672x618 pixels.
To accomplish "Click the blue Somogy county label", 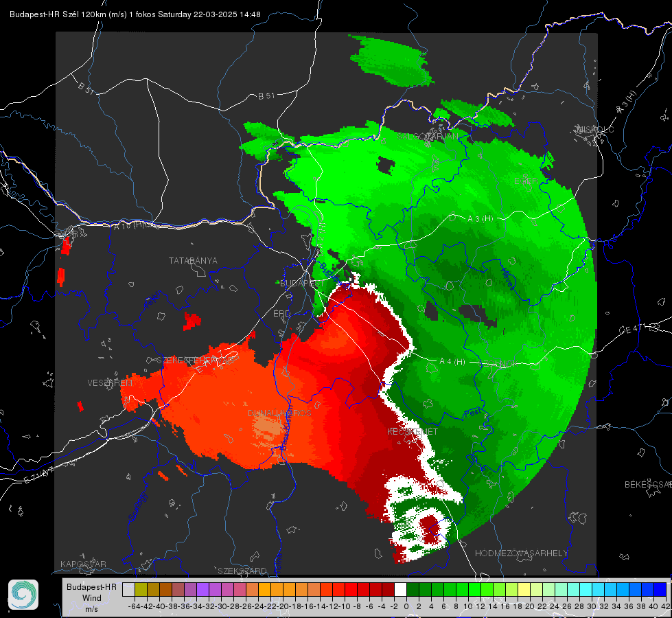I will 137,507.
